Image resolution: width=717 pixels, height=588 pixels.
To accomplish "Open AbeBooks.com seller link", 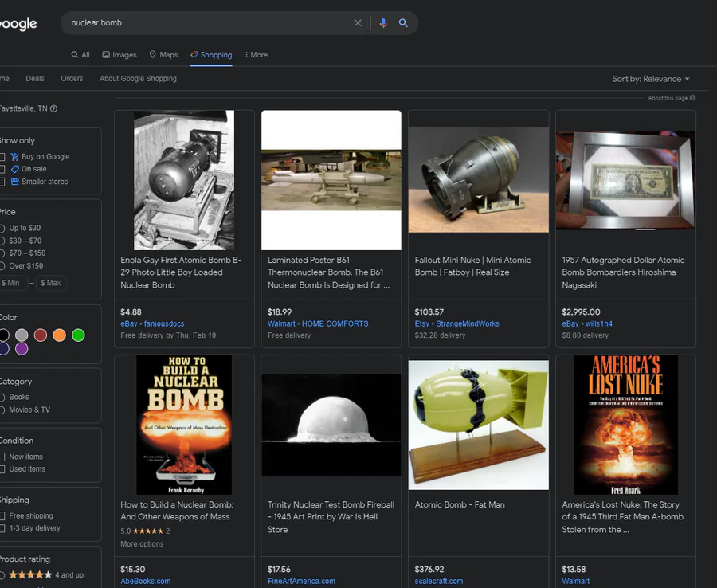I will (146, 581).
